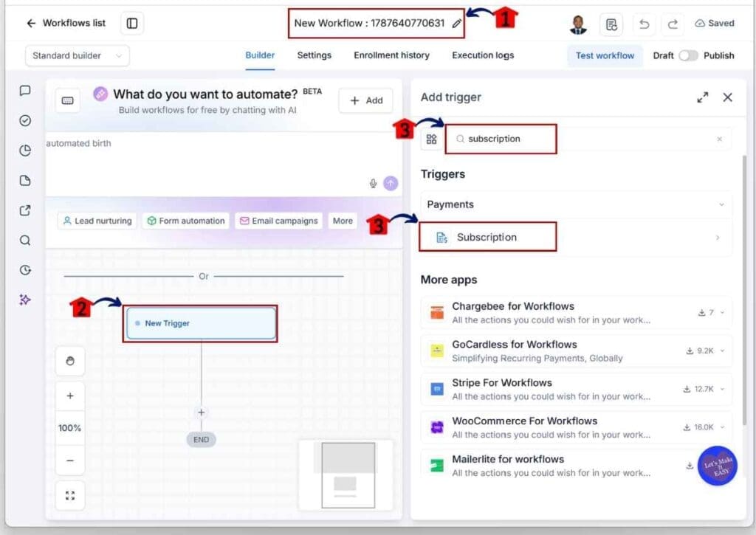
Task: Toggle Draft to Publish switch
Action: 688,55
